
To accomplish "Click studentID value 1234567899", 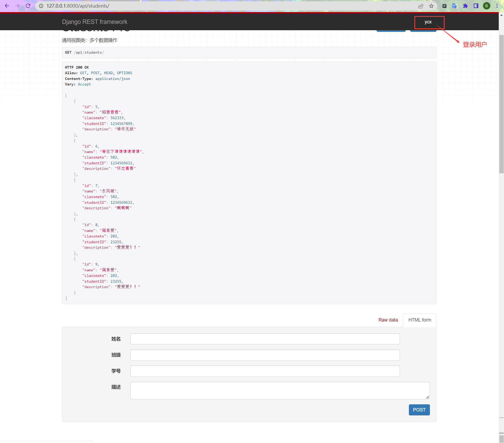I will pos(121,124).
